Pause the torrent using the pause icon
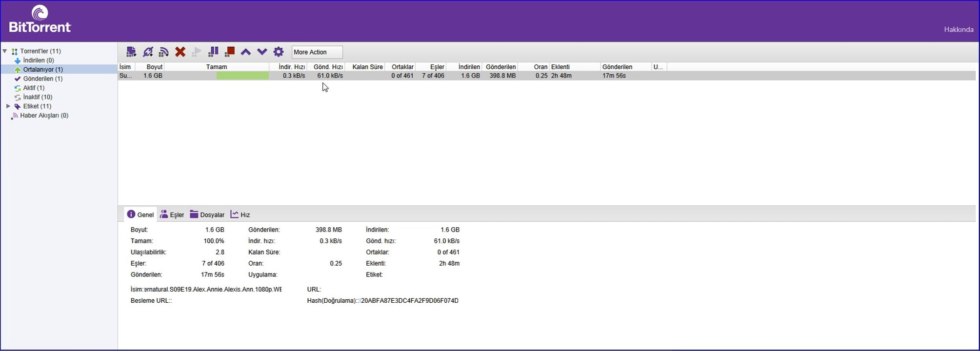 [x=213, y=52]
